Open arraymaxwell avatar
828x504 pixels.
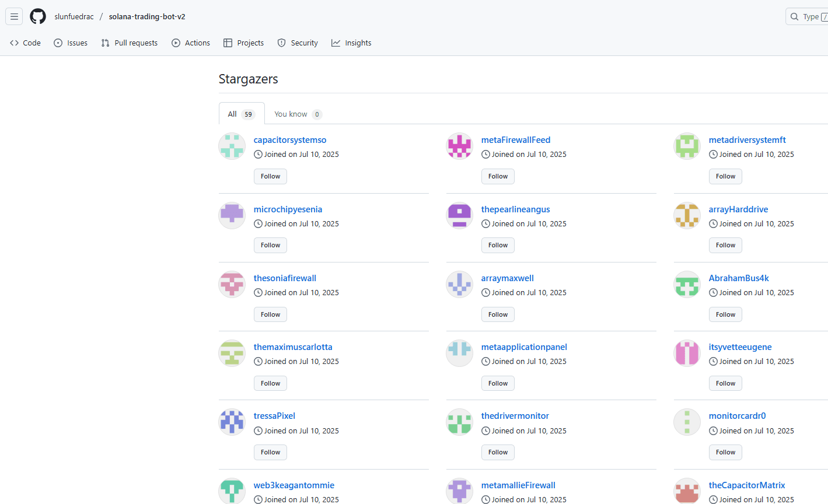[x=460, y=284]
